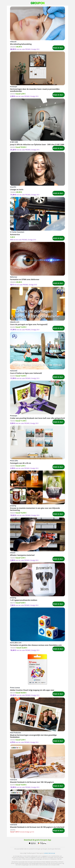The image size is (75, 868).
Task: Open the Meformer eye close-up image
Action: 37,258
